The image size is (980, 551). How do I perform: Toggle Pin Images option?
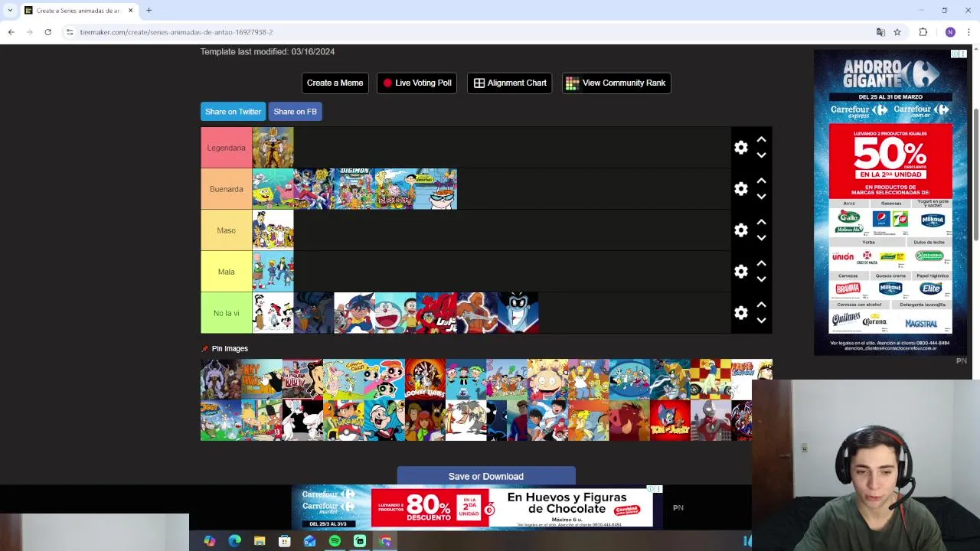point(224,348)
